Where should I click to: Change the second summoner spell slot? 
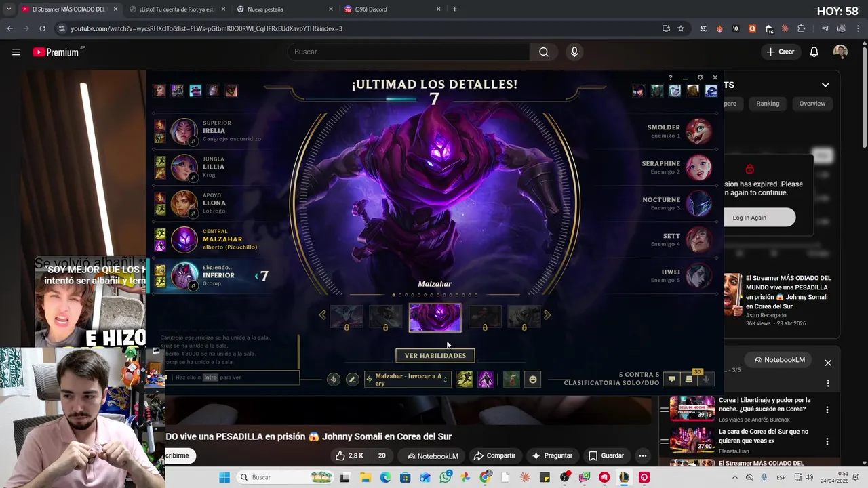(486, 380)
